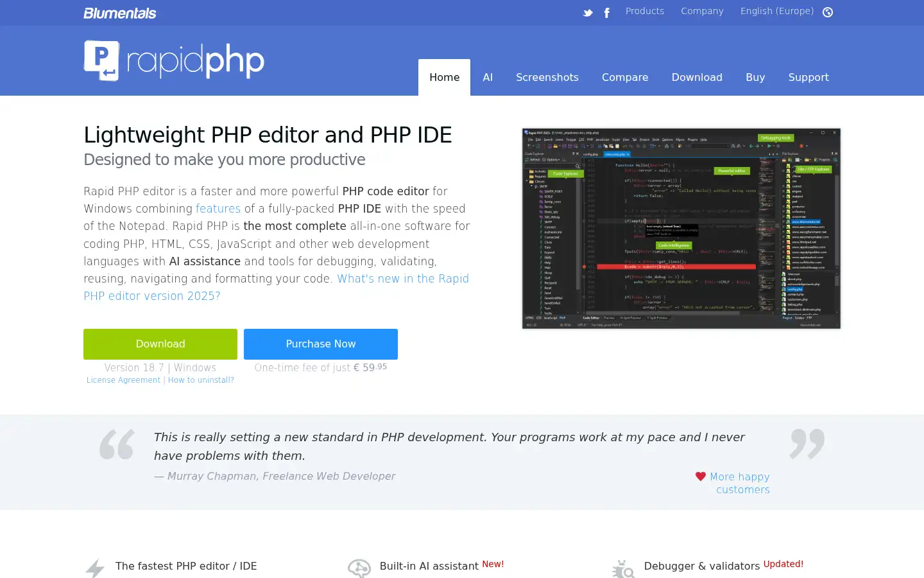Open the Compare tab

pyautogui.click(x=625, y=77)
